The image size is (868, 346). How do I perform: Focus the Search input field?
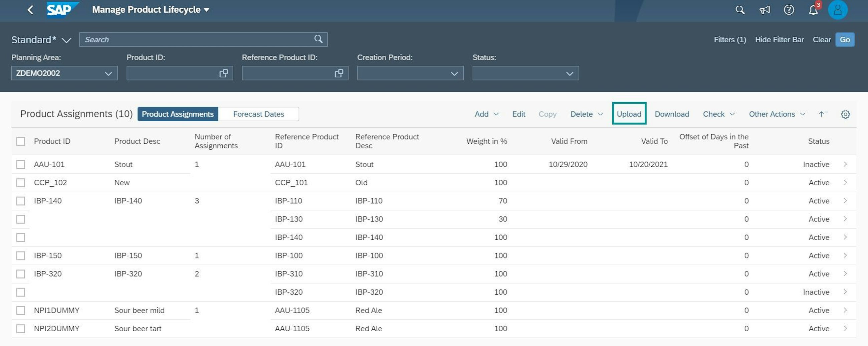(x=197, y=39)
